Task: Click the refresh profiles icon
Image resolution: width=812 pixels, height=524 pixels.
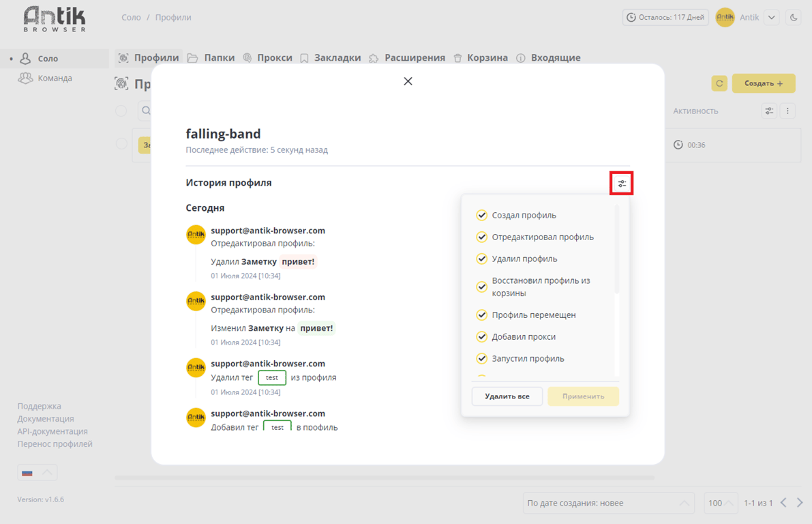Action: (719, 83)
